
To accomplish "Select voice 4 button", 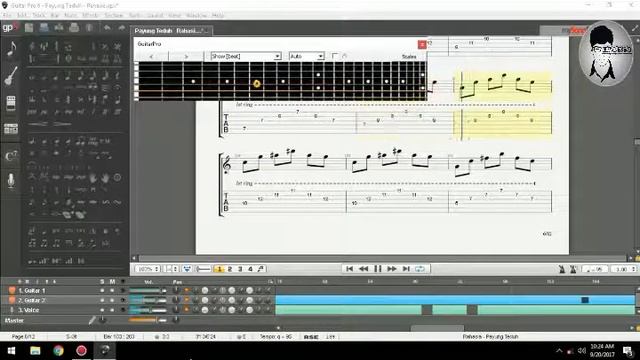I will tap(250, 269).
